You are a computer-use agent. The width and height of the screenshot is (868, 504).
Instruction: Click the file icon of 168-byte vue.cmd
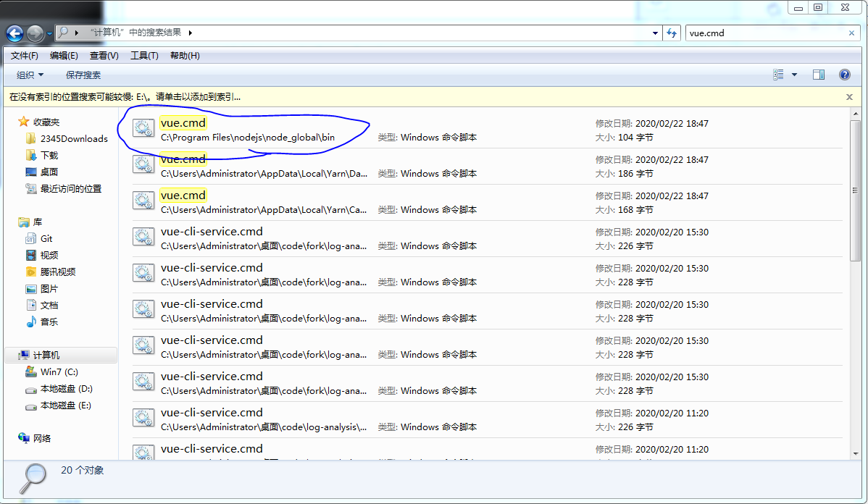click(143, 201)
